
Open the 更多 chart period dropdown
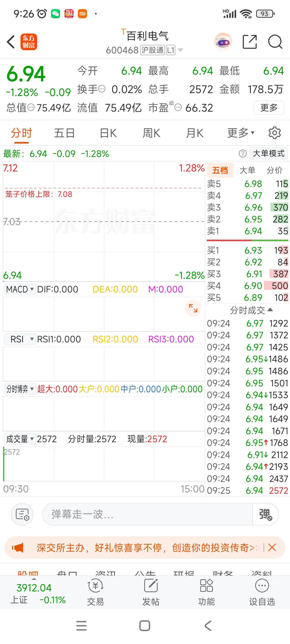(x=241, y=133)
